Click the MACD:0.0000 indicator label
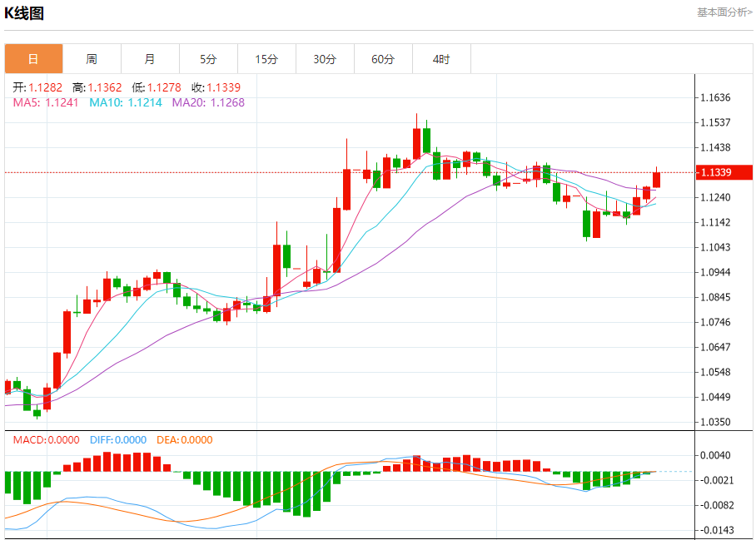Image resolution: width=756 pixels, height=540 pixels. point(47,440)
